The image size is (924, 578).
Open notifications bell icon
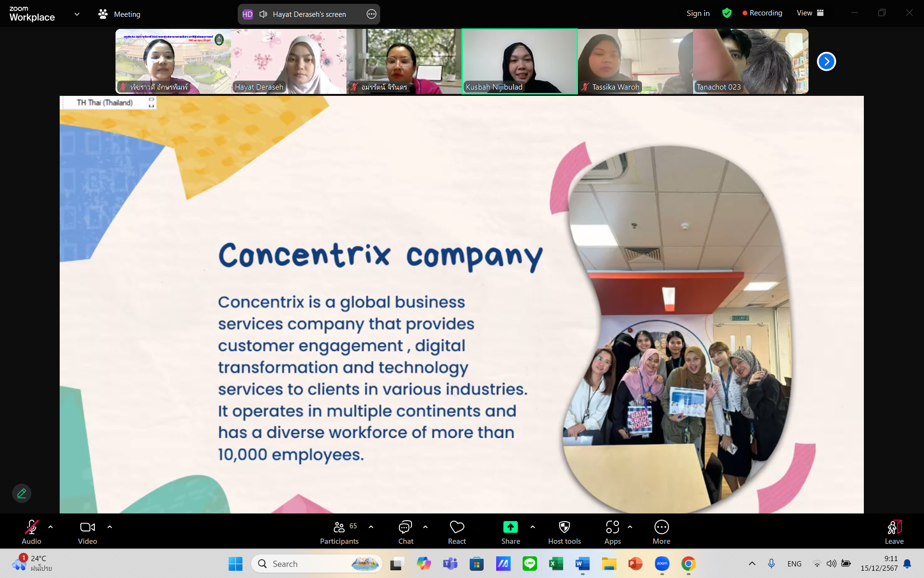coord(907,564)
